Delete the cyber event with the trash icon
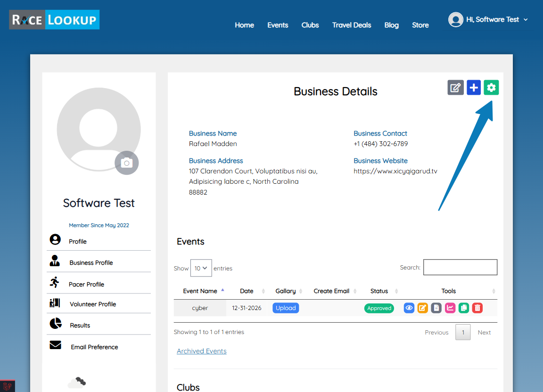 point(477,308)
